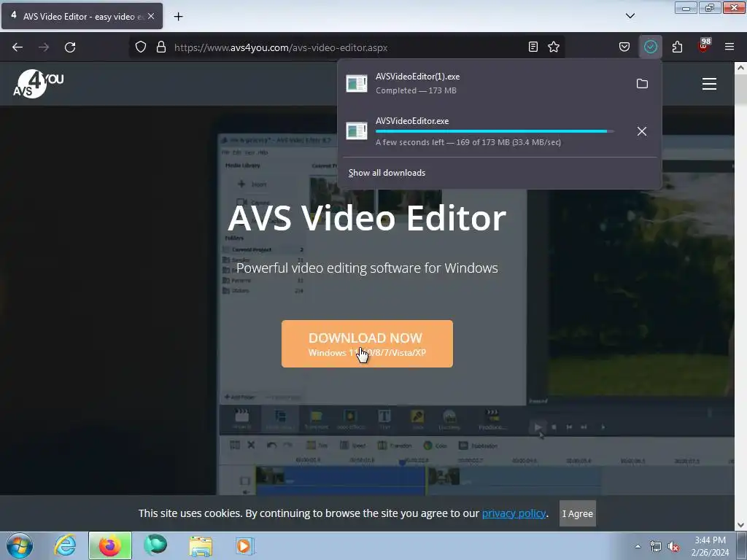
Task: Open the muted volume tray icon
Action: tap(673, 547)
